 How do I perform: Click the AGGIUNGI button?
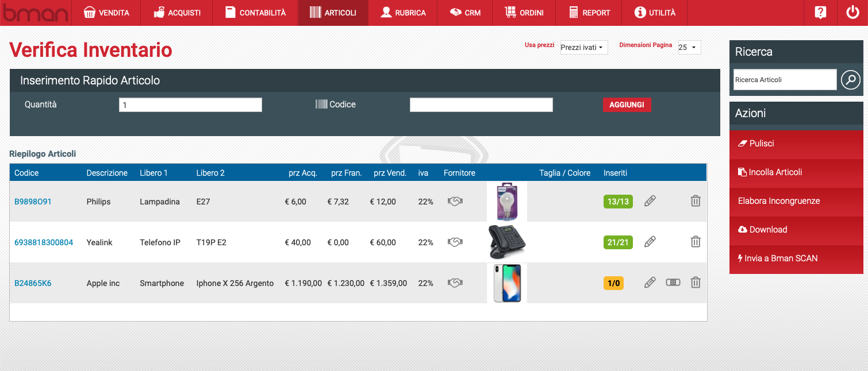(627, 105)
